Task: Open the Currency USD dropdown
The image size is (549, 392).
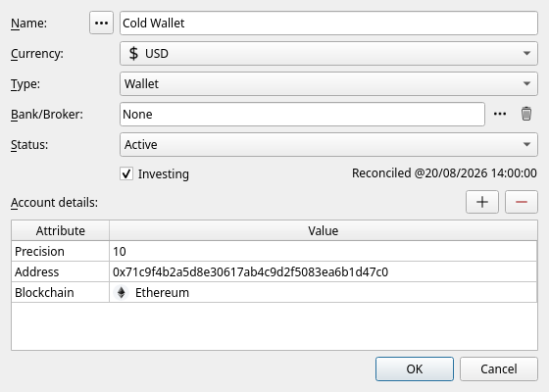Action: tap(328, 53)
